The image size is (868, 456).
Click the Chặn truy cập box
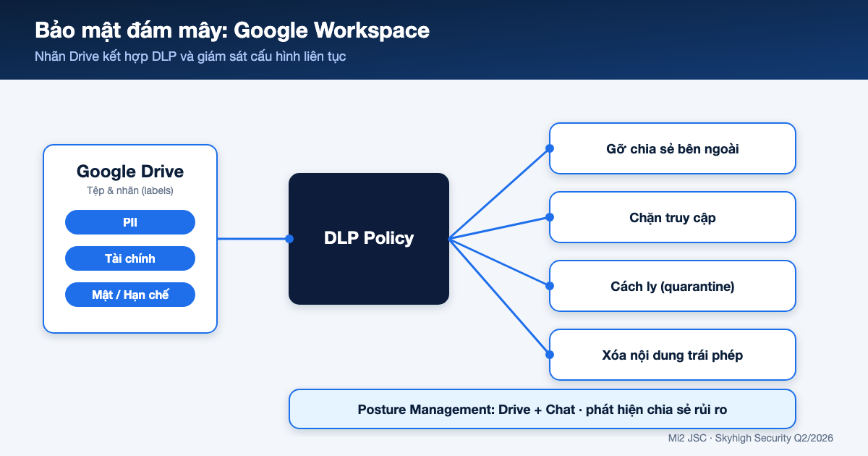click(673, 217)
